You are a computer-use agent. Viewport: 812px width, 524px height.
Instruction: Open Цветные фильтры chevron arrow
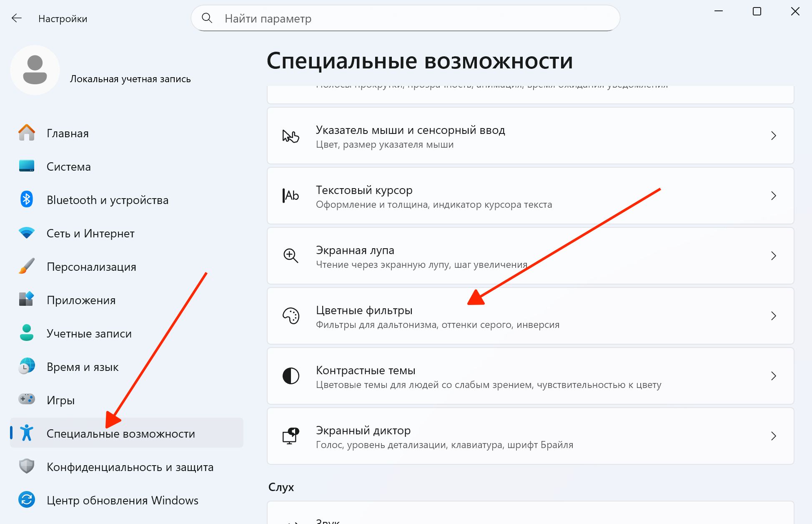tap(773, 316)
